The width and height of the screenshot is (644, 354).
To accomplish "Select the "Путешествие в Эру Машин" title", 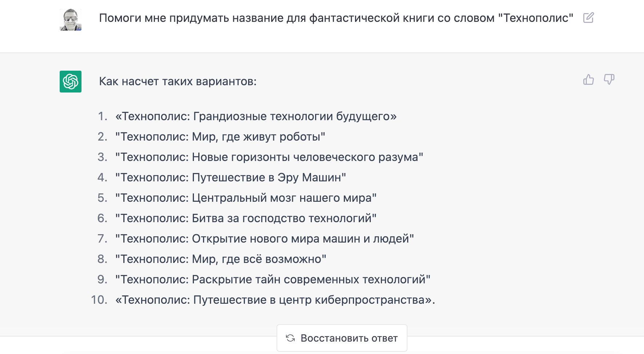I will click(231, 177).
